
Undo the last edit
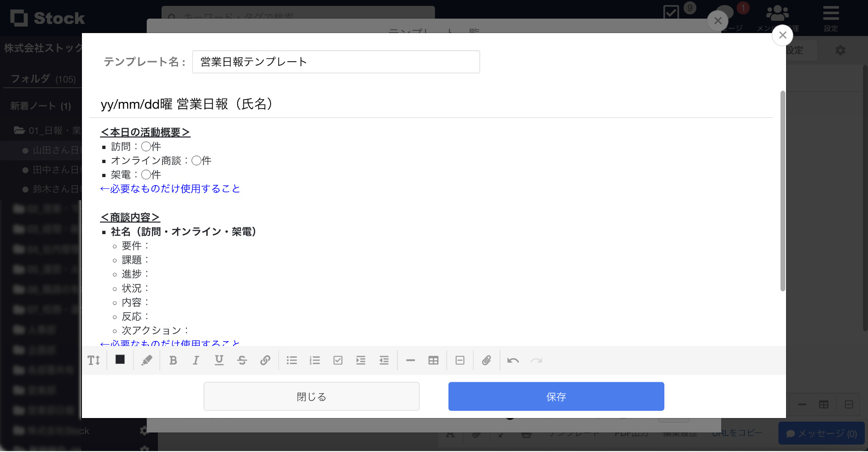(513, 360)
